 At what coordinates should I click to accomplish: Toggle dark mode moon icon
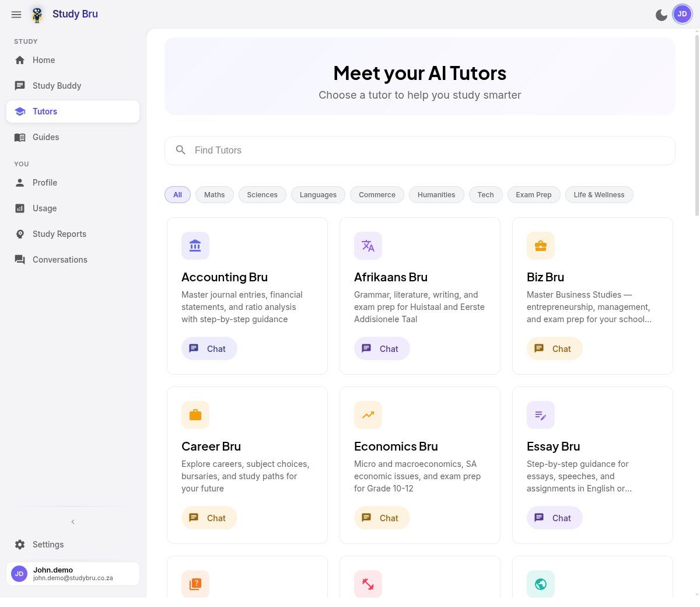(661, 15)
